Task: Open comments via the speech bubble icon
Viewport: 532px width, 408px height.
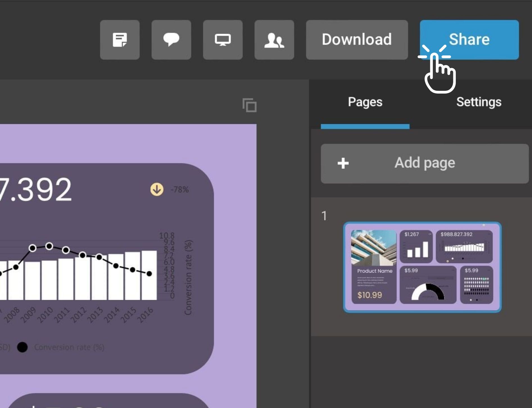Action: pyautogui.click(x=171, y=39)
